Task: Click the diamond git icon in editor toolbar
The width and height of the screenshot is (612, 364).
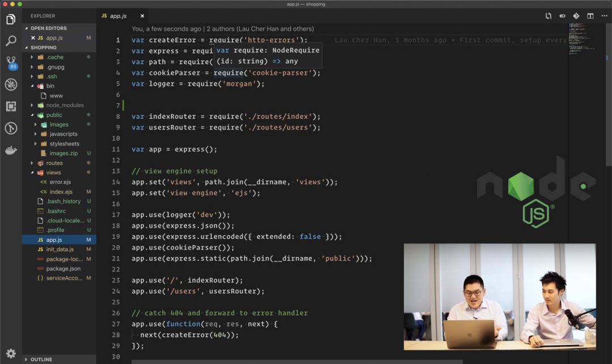Action: (x=576, y=16)
